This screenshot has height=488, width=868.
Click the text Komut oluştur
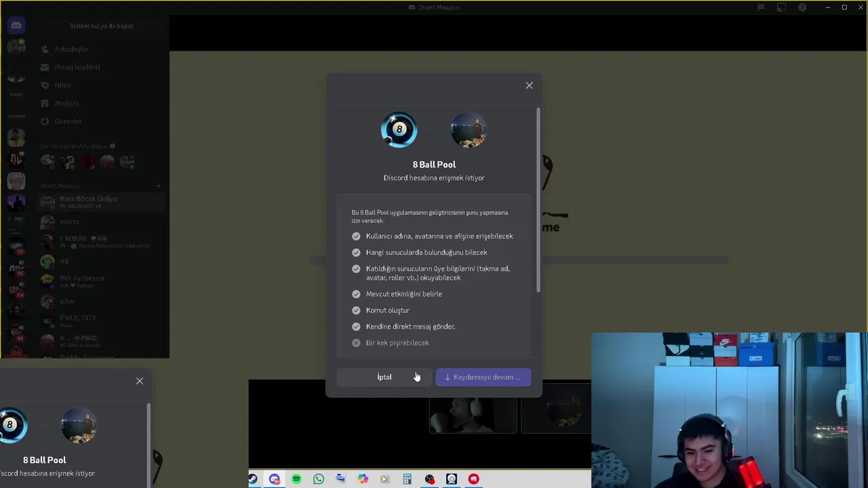click(387, 310)
